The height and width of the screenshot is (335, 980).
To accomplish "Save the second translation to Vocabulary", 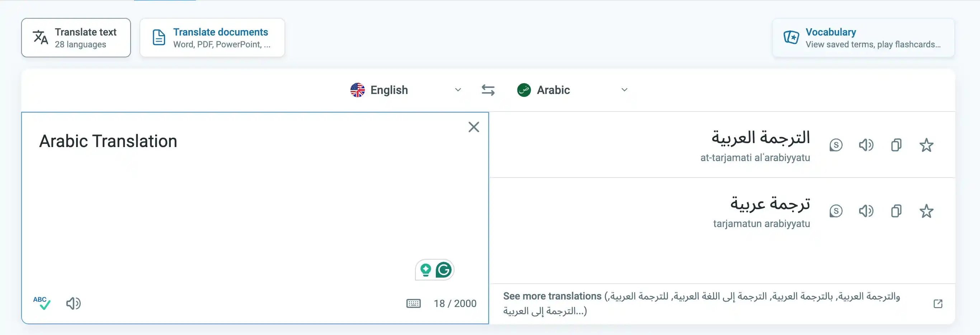I will (x=927, y=211).
